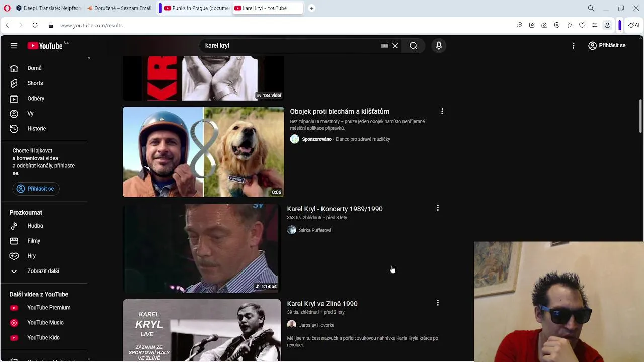Screen dimensions: 644x362
Task: Open ad title Obojek proti blechám a klíšťatům
Action: pos(340,111)
